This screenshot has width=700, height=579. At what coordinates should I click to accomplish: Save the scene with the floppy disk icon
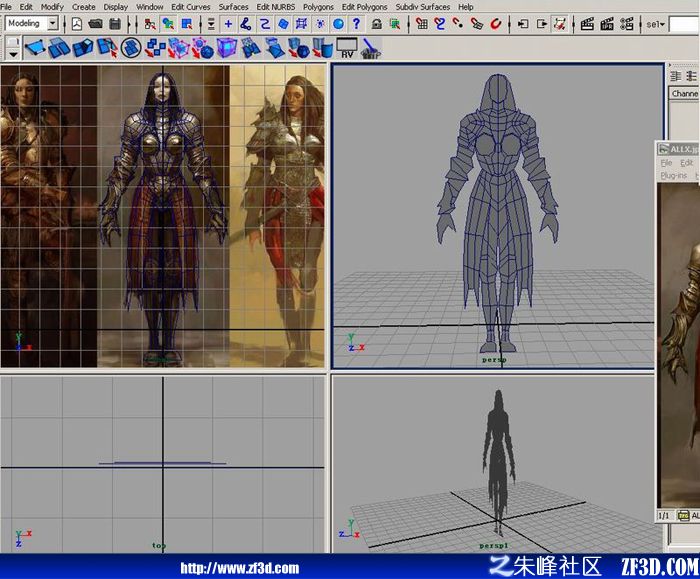point(115,24)
